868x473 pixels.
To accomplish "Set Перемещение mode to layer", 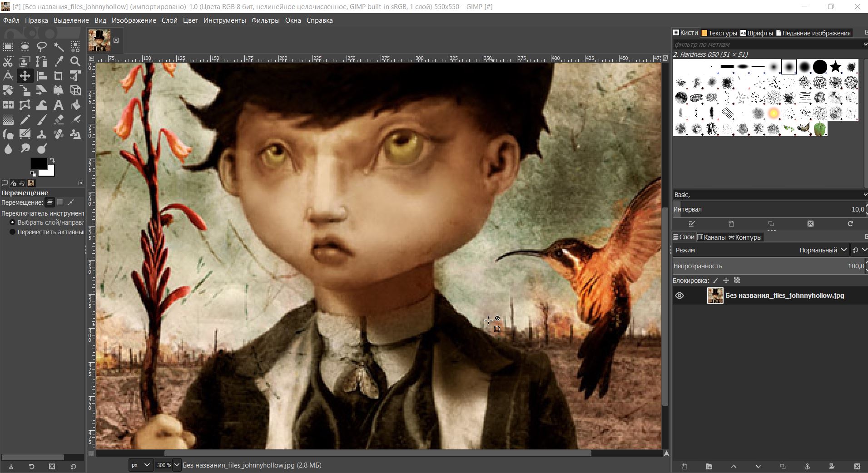I will [50, 202].
